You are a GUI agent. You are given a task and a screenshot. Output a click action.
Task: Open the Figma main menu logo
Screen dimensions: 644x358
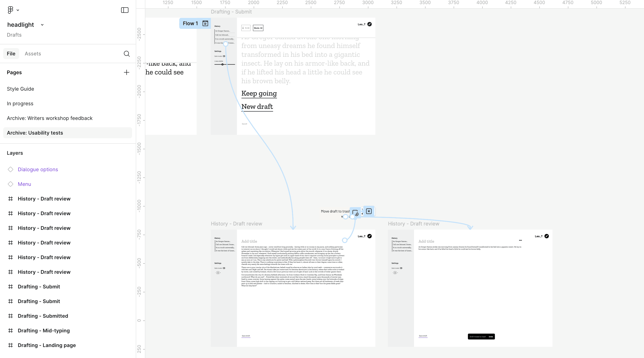coord(10,10)
